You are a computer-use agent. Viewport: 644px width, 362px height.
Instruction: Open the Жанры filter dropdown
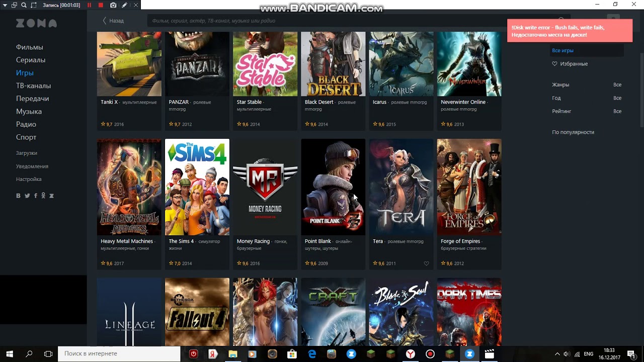[x=587, y=84]
